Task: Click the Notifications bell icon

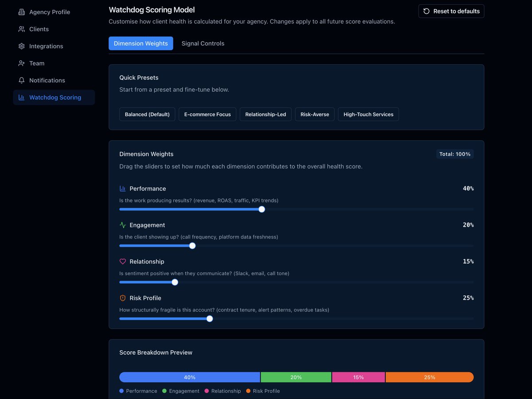Action: pos(21,80)
